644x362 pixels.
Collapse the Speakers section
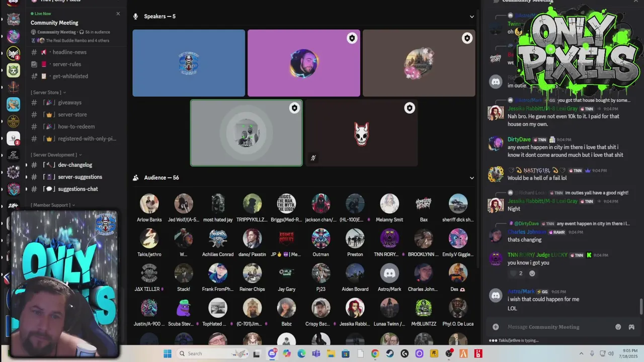pos(471,17)
